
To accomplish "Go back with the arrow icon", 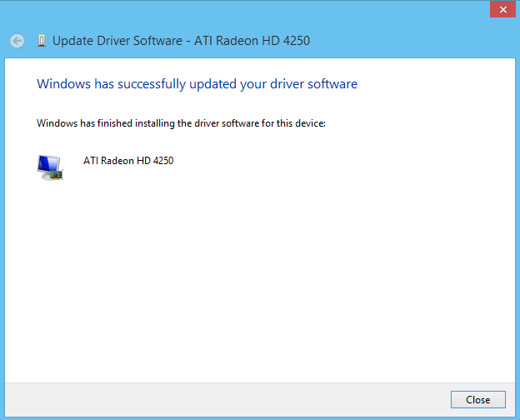I will coord(17,41).
